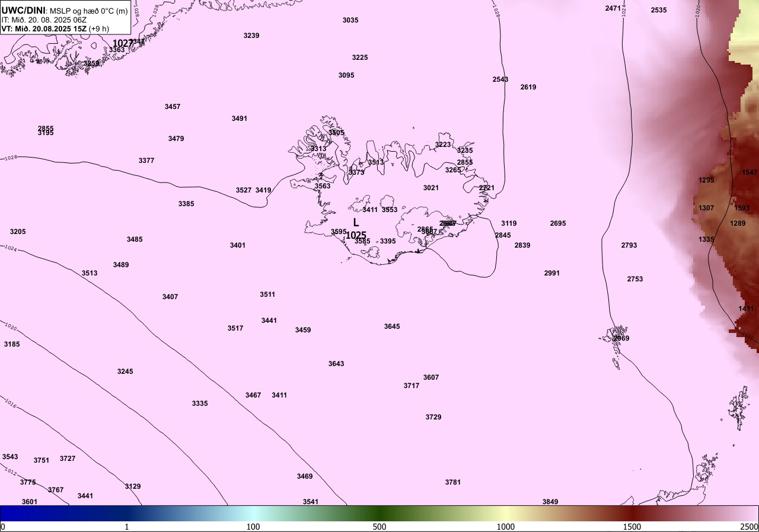Select the 2753 label

coord(635,279)
